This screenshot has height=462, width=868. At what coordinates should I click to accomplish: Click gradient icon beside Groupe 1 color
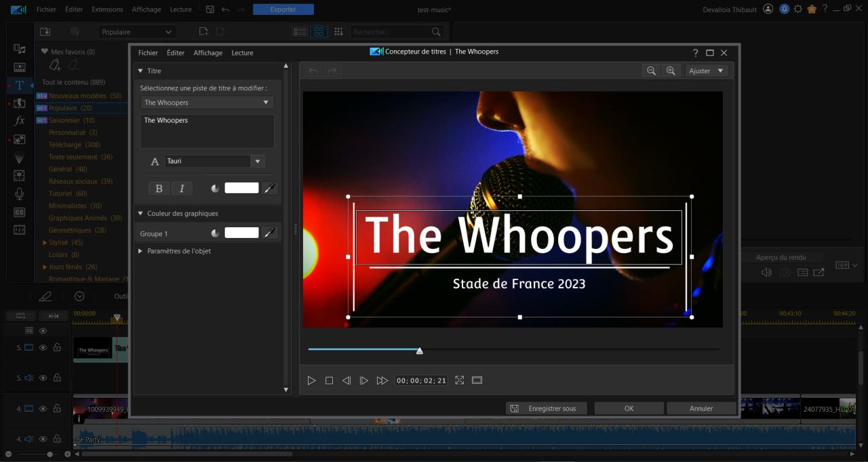tap(216, 233)
